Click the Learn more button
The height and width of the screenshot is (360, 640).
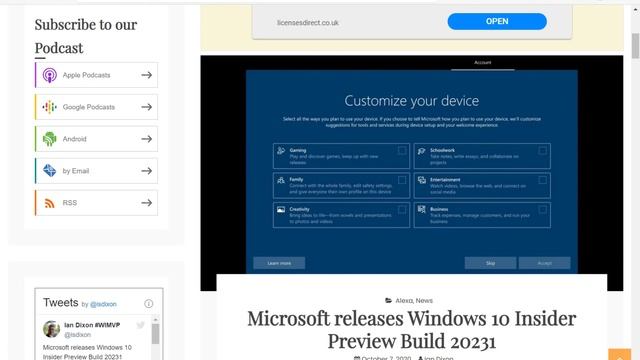click(x=279, y=263)
